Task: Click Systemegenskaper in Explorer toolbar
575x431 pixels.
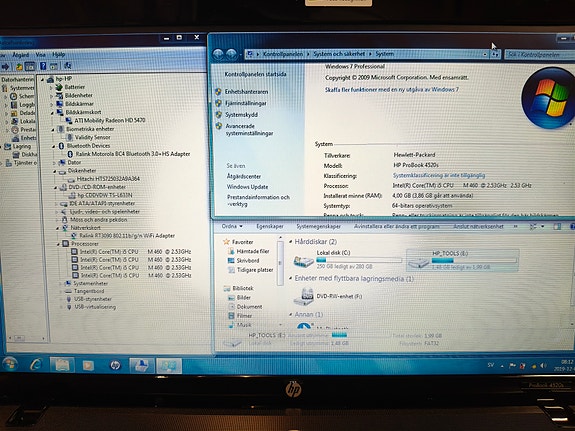Action: 318,227
